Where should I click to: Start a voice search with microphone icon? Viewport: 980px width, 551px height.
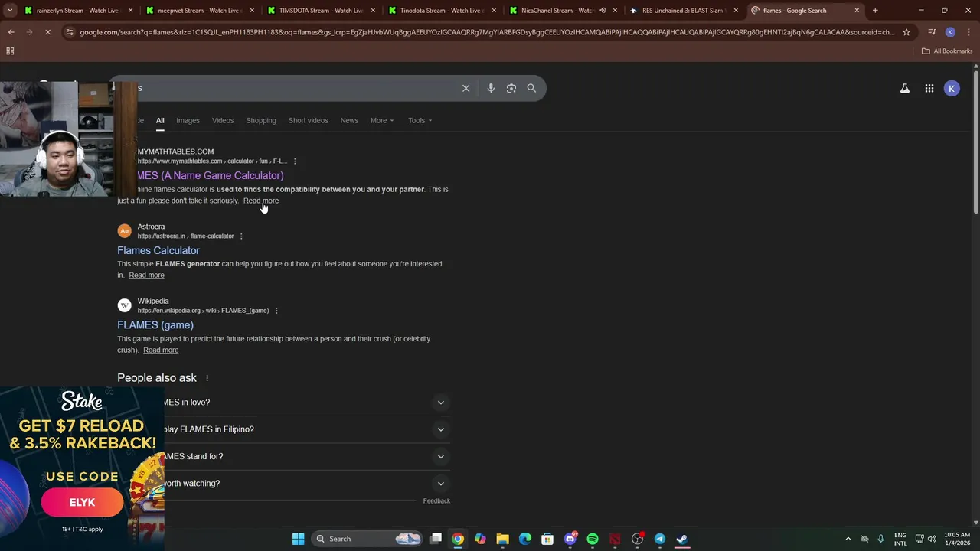click(x=491, y=88)
